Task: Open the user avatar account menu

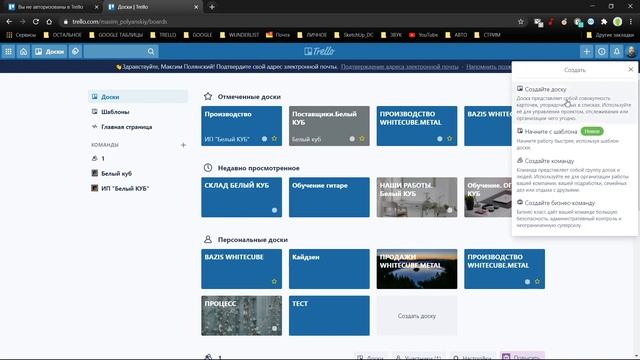Action: coord(631,51)
